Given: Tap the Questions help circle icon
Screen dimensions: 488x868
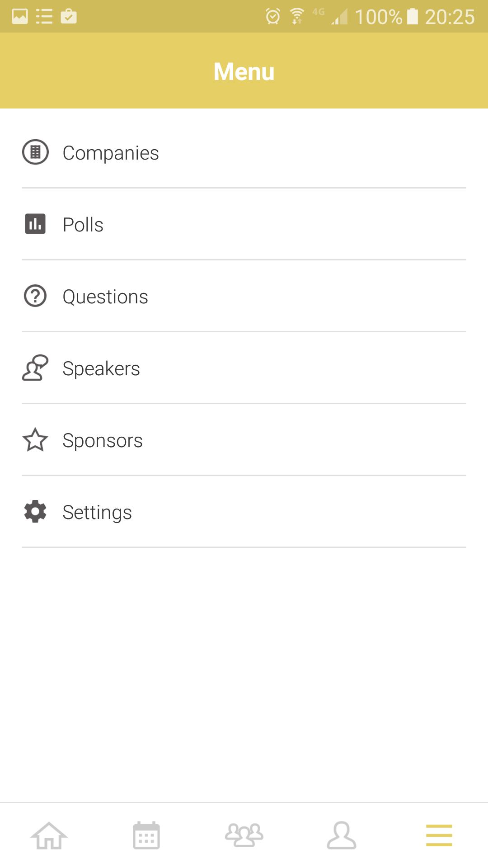Looking at the screenshot, I should [x=35, y=296].
